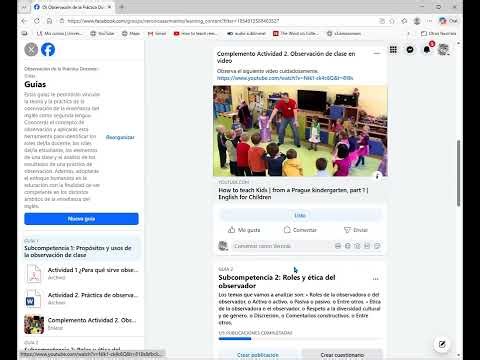The image size is (480, 360).
Task: Open Mis cursos bookmark
Action: [x=60, y=33]
